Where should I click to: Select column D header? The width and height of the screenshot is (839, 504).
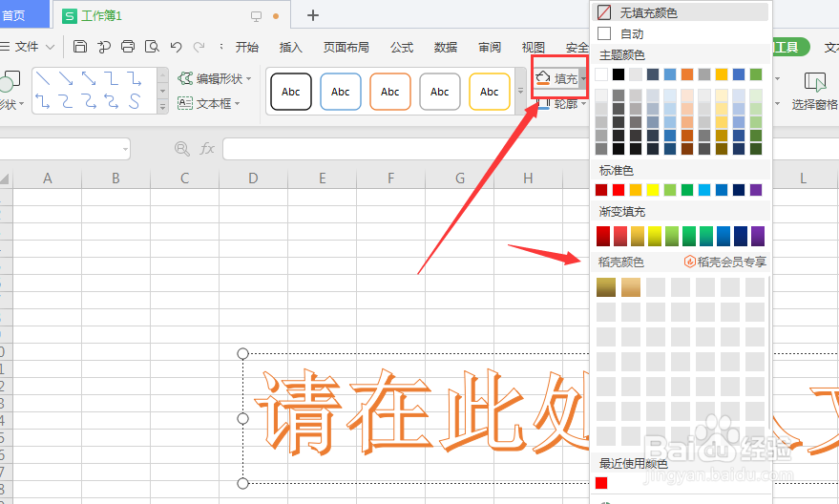[253, 178]
